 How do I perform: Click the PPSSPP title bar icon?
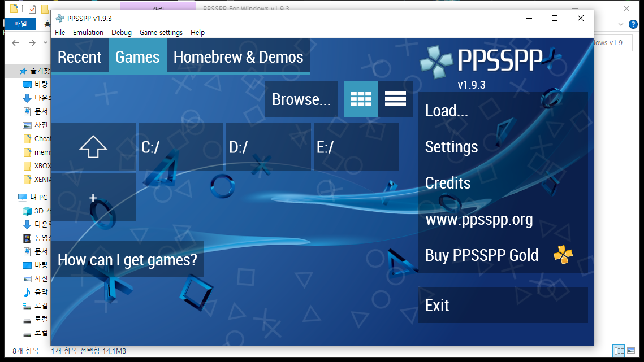coord(60,18)
